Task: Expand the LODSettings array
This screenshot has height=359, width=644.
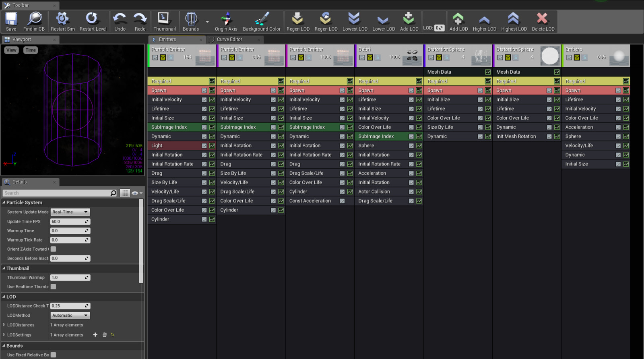Action: tap(4, 334)
